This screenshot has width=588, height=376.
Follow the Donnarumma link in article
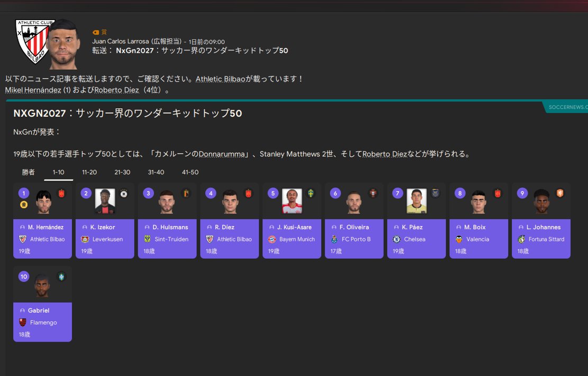(x=222, y=154)
